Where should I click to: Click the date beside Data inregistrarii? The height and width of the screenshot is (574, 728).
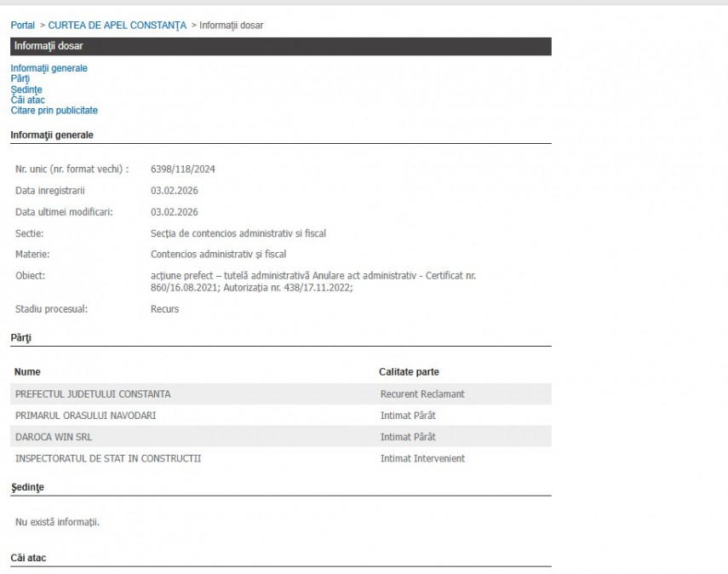(x=169, y=191)
